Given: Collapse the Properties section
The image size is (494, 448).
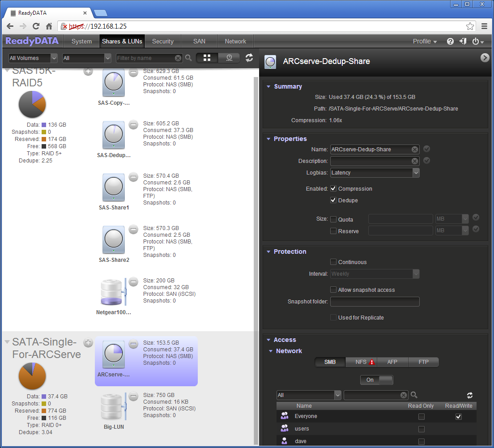Looking at the screenshot, I should click(268, 139).
